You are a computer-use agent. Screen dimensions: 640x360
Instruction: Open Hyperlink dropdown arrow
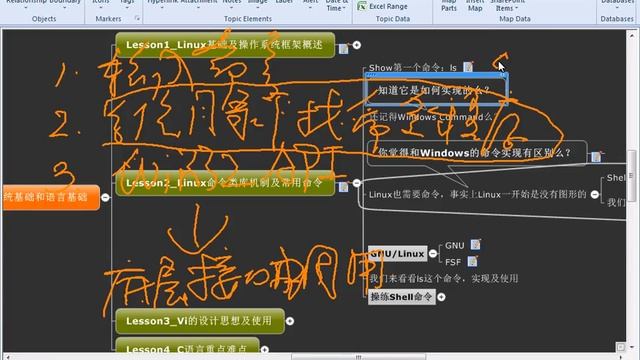(162, 7)
